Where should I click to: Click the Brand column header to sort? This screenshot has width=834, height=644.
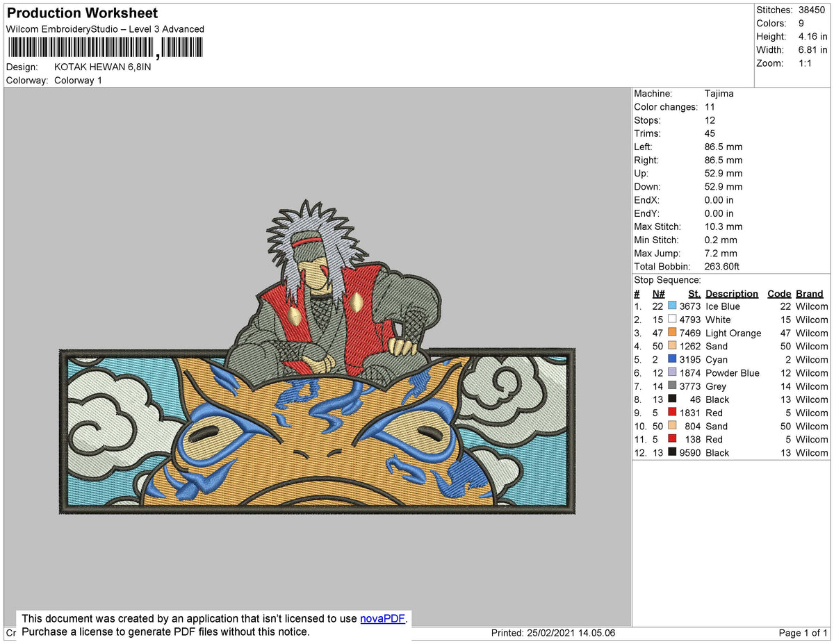click(809, 293)
